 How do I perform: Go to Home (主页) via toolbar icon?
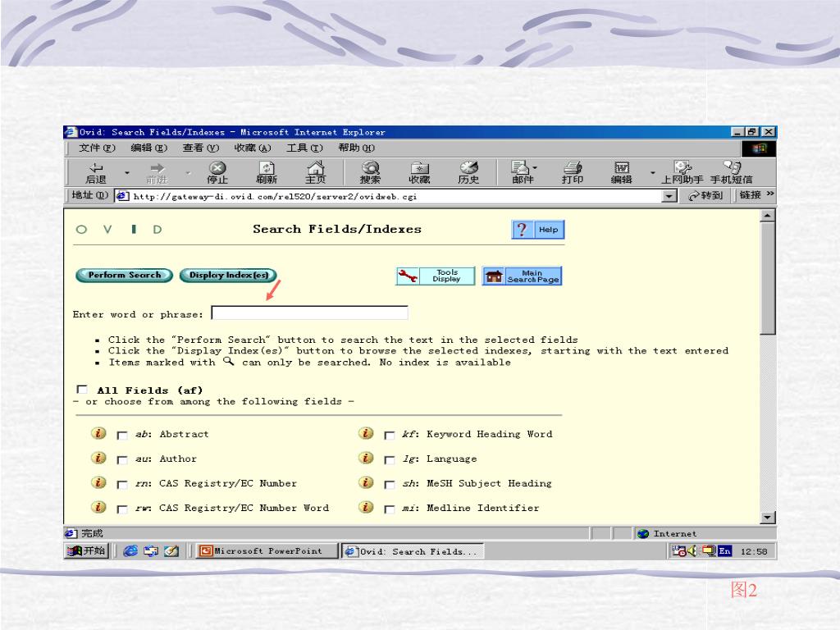[316, 172]
